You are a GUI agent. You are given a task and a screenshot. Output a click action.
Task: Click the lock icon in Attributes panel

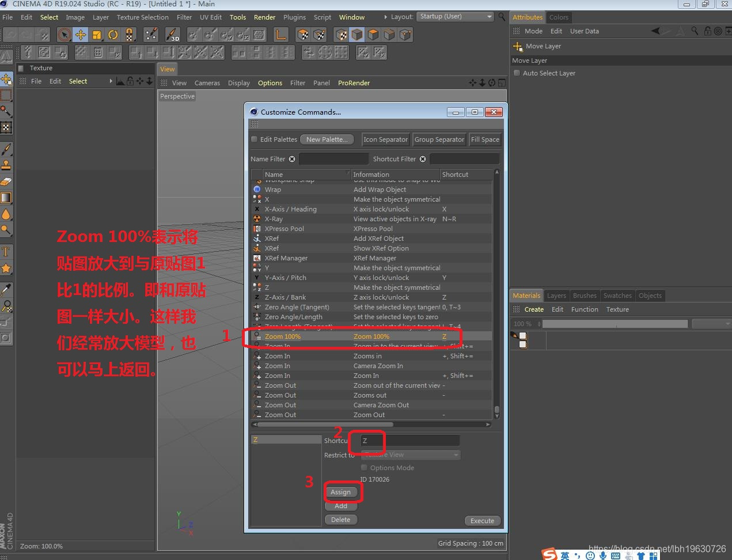(708, 31)
